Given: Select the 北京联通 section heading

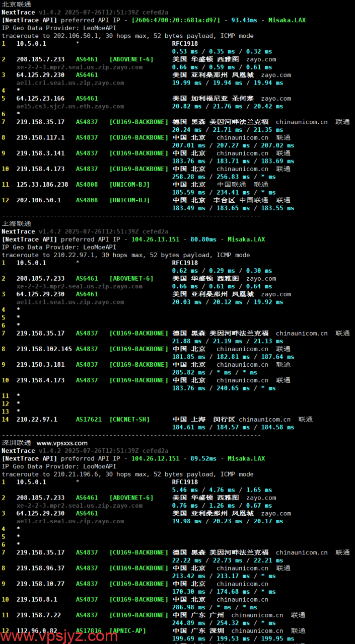Looking at the screenshot, I should pyautogui.click(x=16, y=5).
